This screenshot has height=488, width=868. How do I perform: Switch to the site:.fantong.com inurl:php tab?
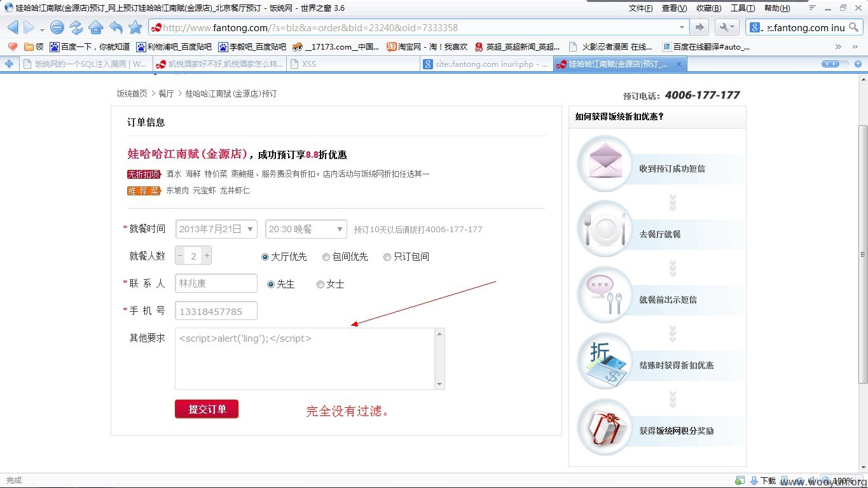click(x=486, y=64)
